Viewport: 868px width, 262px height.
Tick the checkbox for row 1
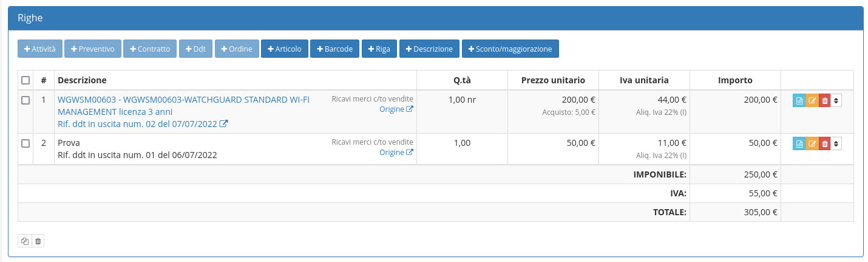click(25, 101)
